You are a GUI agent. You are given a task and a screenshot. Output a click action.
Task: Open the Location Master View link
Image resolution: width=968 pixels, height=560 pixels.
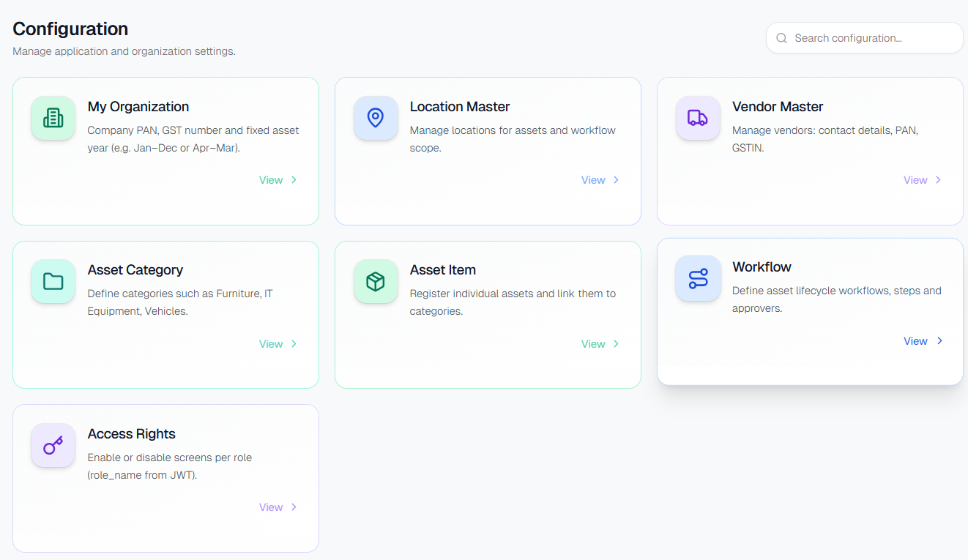pos(593,179)
